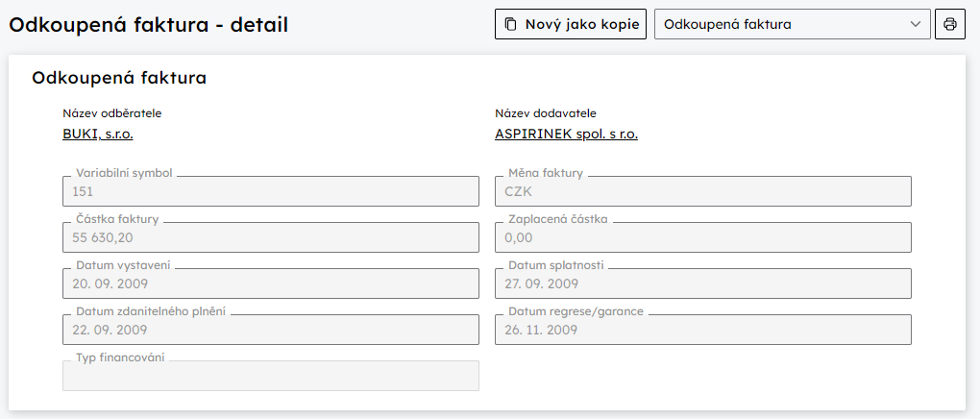
Task: Click the Zaplacená částka field
Action: 703,237
